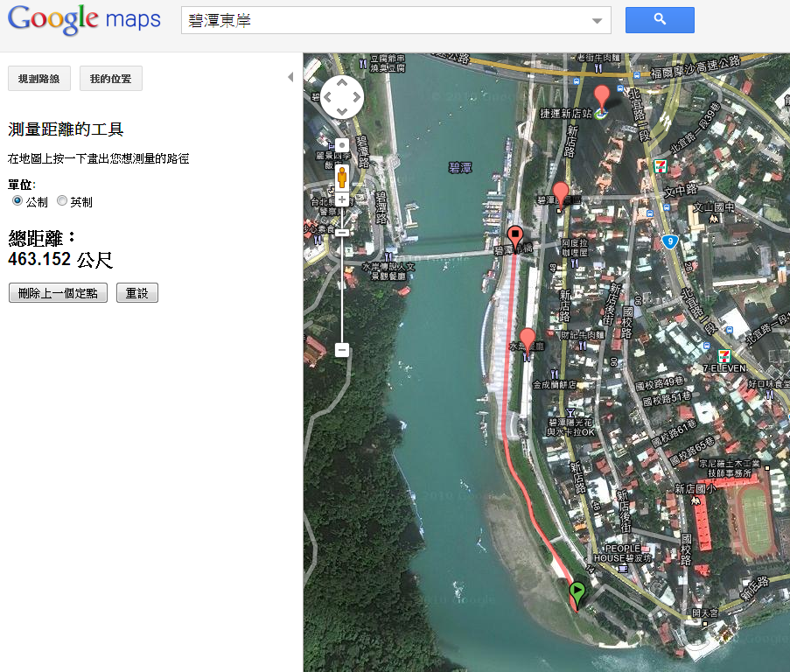Click 刪除上一個定點 delete last point button
Image resolution: width=790 pixels, height=672 pixels.
pos(58,293)
